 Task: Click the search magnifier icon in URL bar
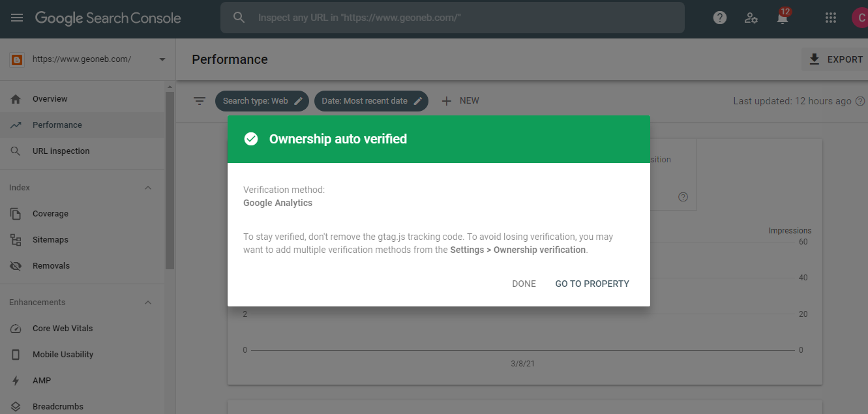click(239, 18)
